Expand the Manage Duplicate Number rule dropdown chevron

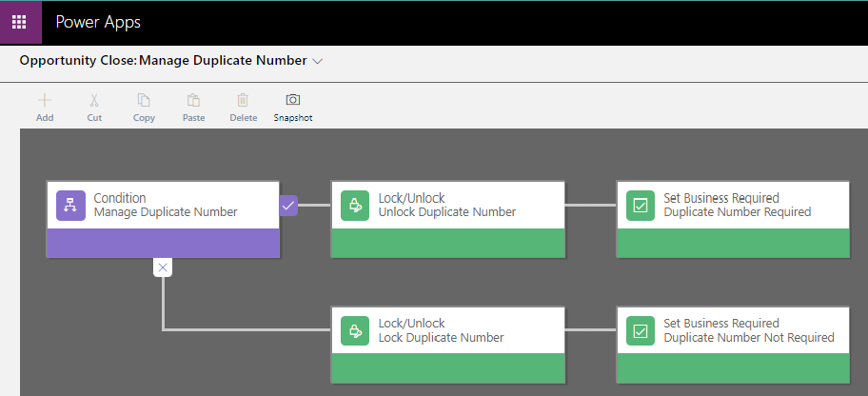(317, 62)
